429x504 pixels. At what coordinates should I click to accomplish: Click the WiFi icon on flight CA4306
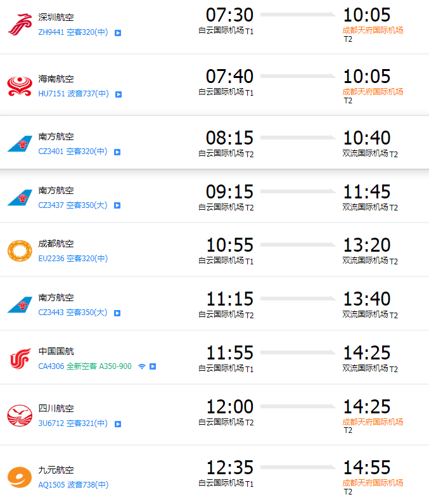pos(142,366)
